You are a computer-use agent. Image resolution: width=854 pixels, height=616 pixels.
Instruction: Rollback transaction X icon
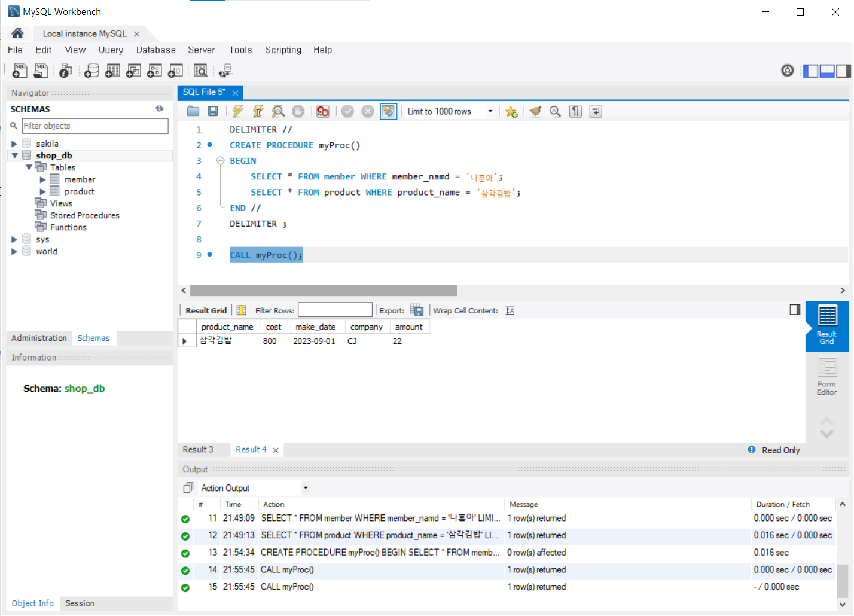tap(368, 111)
